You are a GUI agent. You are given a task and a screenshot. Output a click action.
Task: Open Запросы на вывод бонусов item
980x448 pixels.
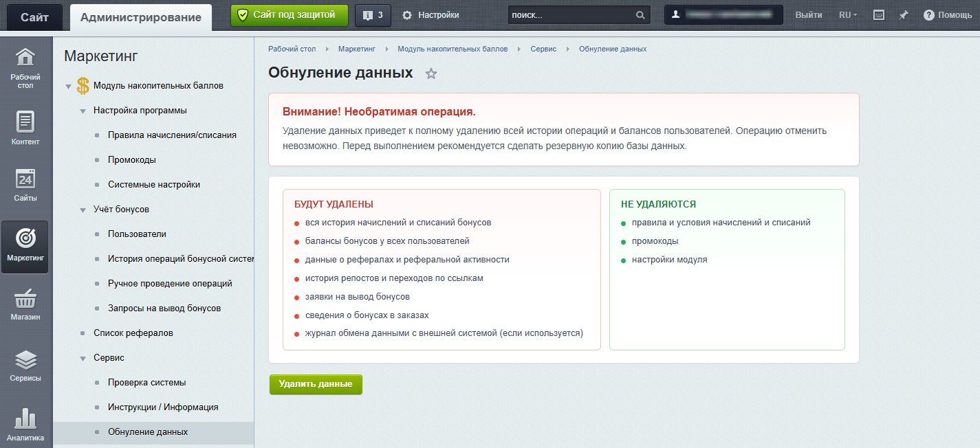pos(164,309)
